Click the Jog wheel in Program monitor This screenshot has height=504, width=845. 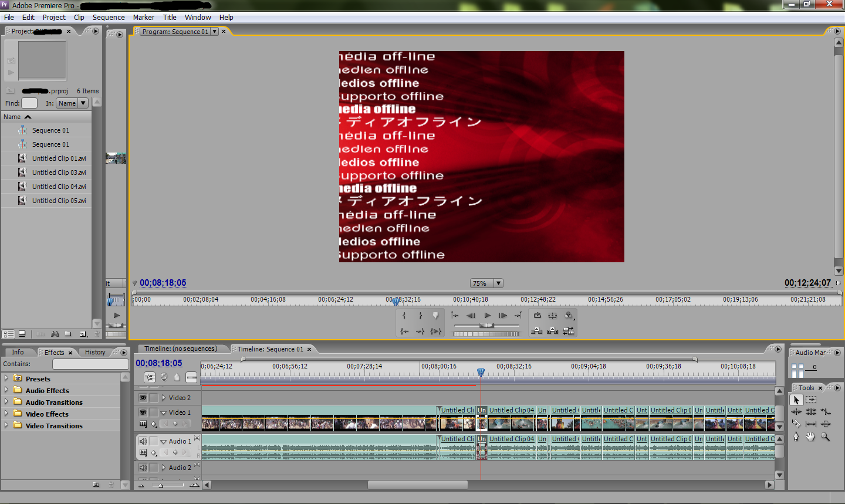(486, 334)
